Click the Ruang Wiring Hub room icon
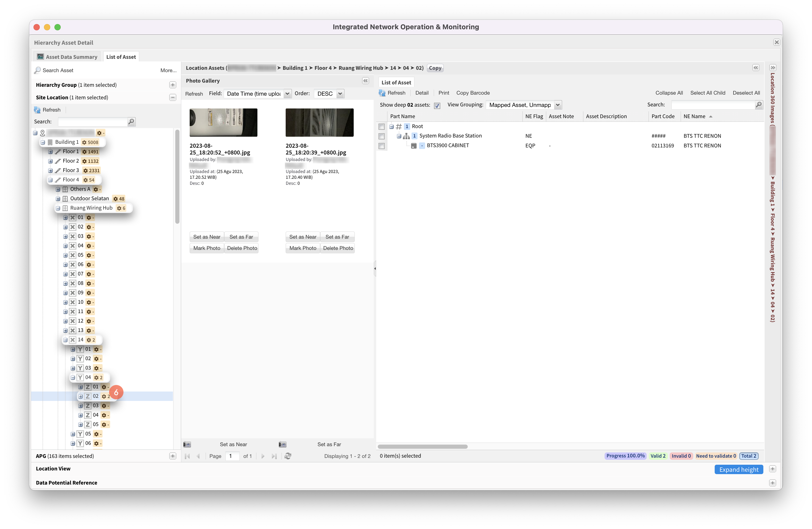 point(65,208)
